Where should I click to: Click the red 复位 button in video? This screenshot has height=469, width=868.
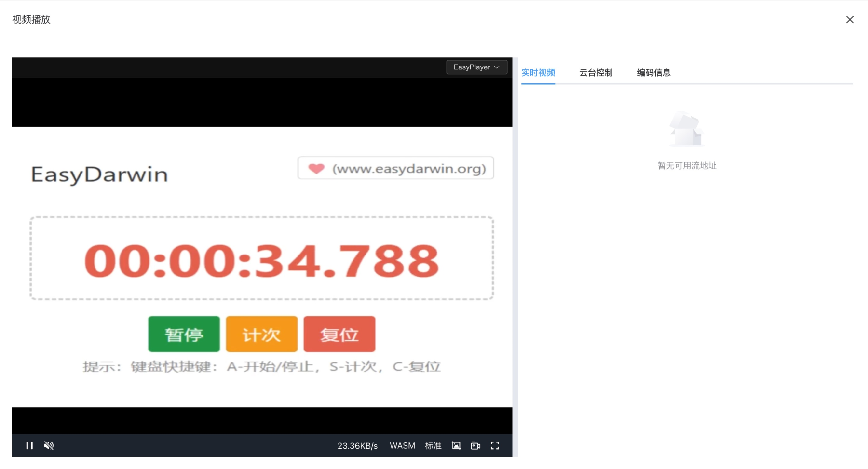pyautogui.click(x=339, y=334)
